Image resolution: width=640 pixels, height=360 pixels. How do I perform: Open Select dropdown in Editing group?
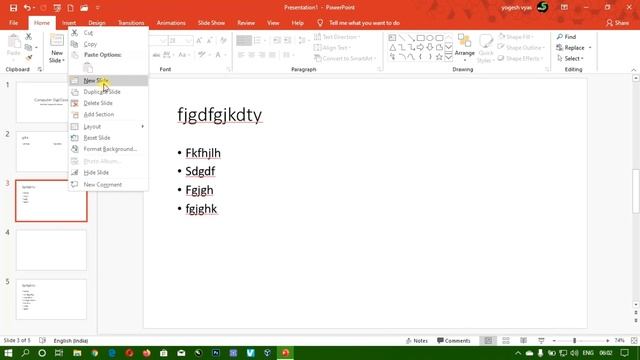(570, 58)
